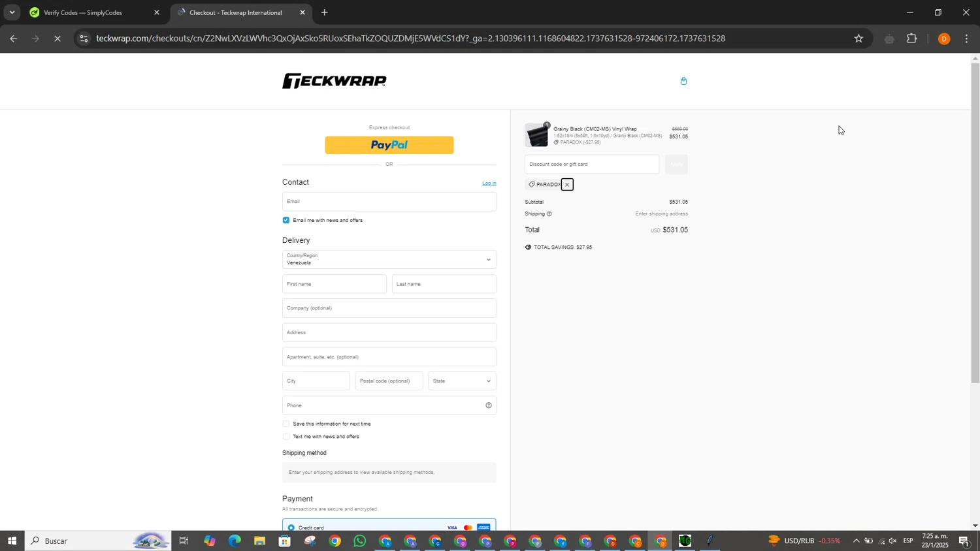Image resolution: width=980 pixels, height=551 pixels.
Task: Click the City field
Action: click(316, 381)
